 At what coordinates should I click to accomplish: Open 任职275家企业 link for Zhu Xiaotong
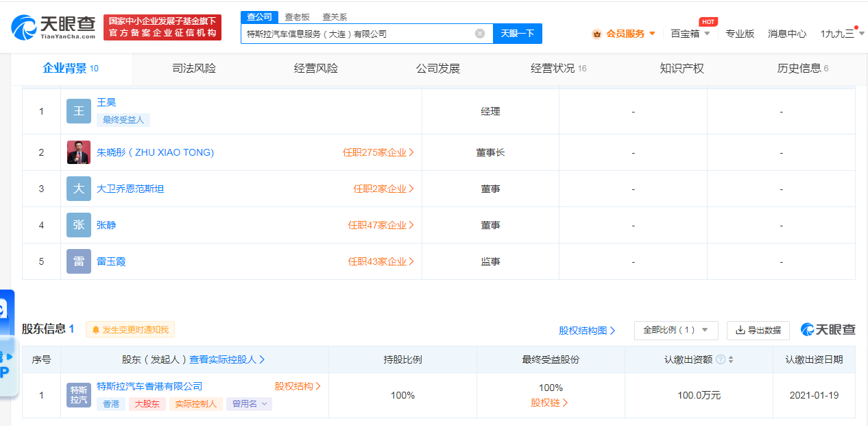coord(378,152)
